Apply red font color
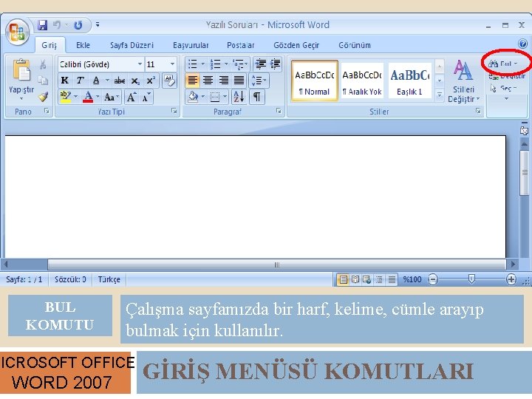The image size is (532, 399). click(88, 97)
